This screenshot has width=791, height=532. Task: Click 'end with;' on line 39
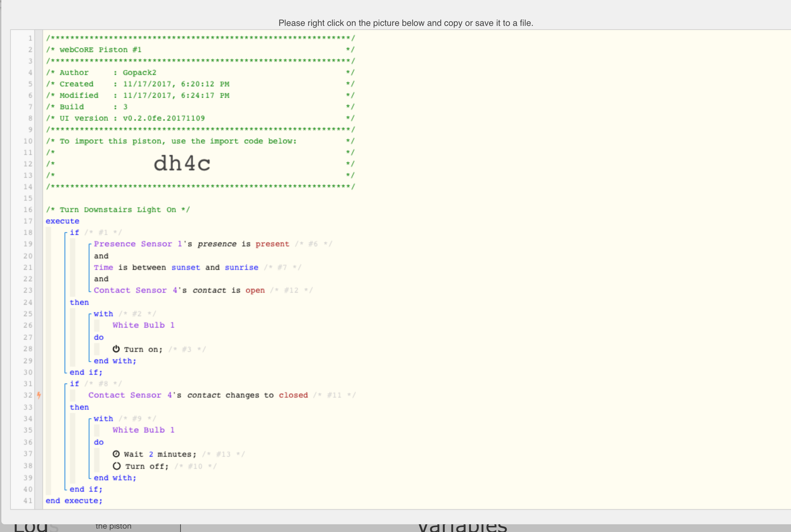point(115,478)
